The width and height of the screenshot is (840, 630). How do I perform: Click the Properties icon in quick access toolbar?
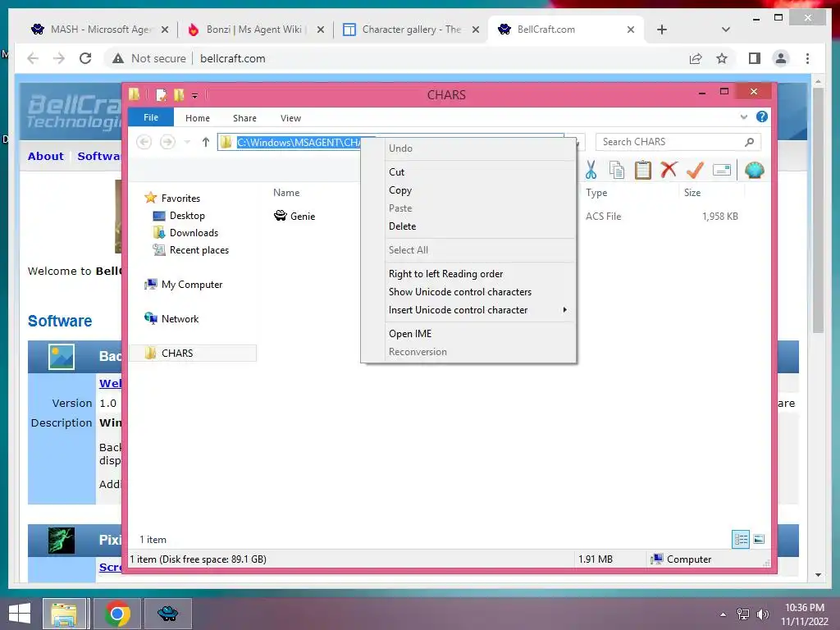pos(161,95)
